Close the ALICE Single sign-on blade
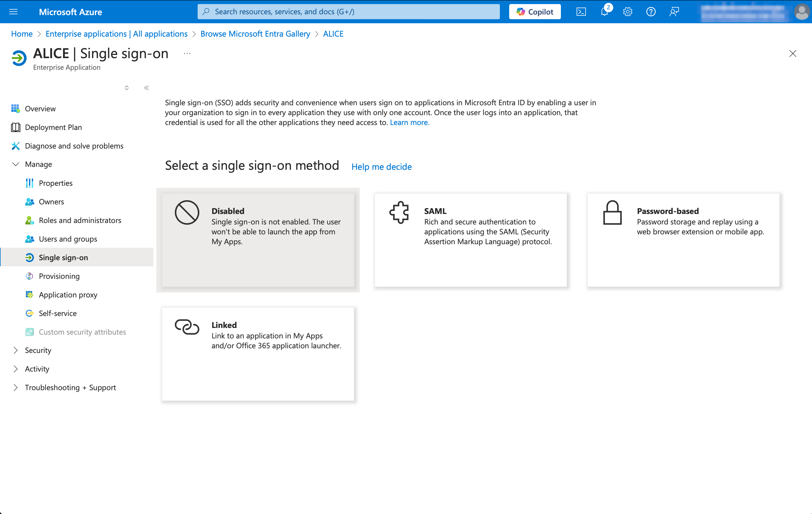 pyautogui.click(x=793, y=53)
